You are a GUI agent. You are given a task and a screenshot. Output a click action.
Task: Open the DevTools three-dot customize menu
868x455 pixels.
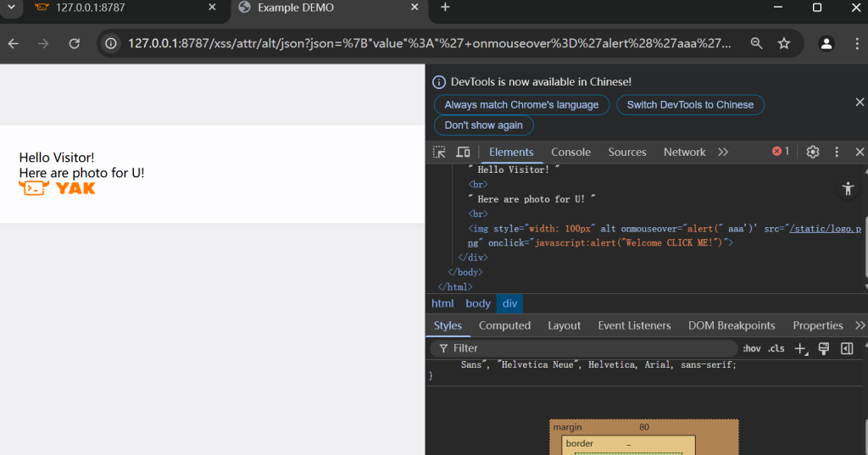(x=837, y=153)
